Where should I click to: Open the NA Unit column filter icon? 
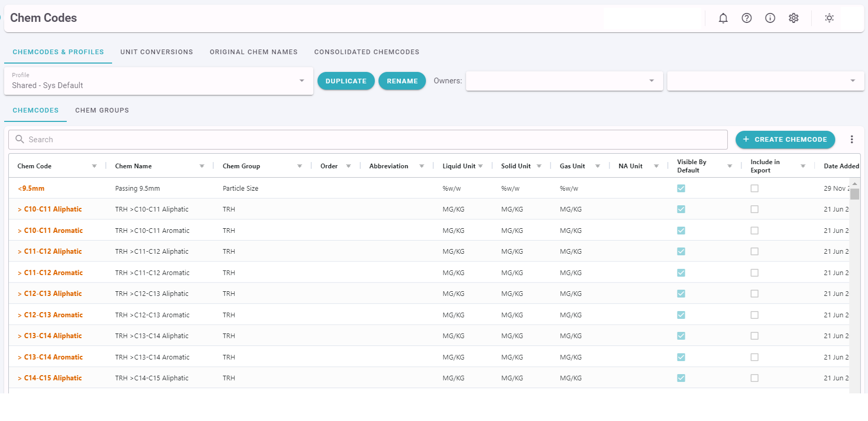point(656,166)
